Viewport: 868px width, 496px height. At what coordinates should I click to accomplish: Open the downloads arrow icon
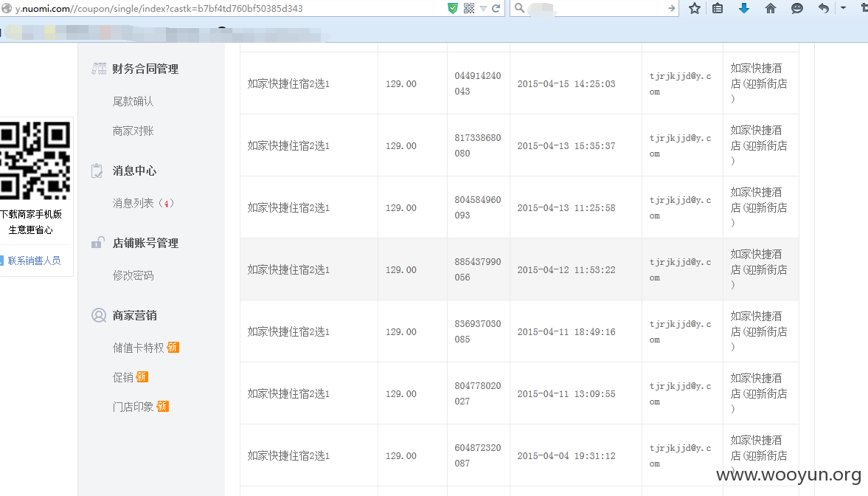(x=744, y=8)
